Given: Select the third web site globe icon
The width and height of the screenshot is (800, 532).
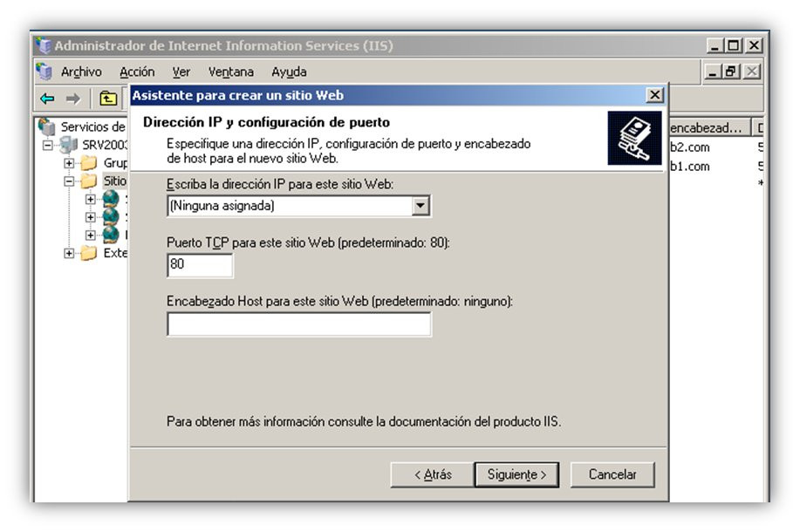Looking at the screenshot, I should (x=111, y=235).
